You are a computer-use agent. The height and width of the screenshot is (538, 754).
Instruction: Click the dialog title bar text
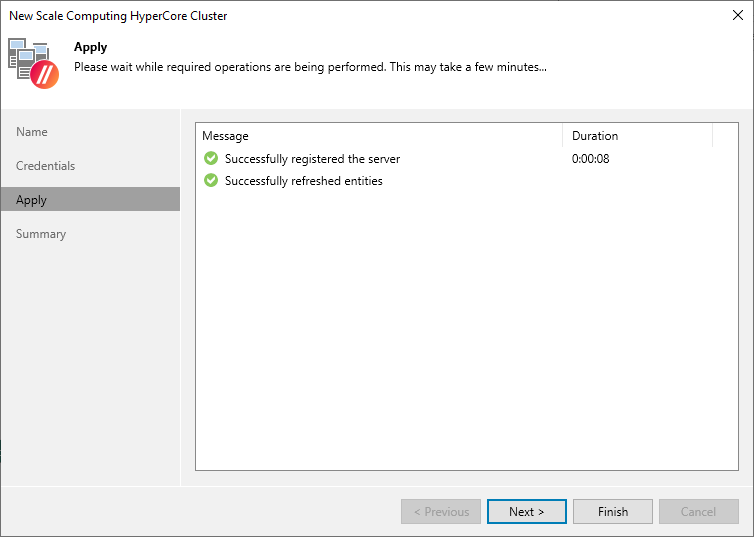tap(118, 16)
